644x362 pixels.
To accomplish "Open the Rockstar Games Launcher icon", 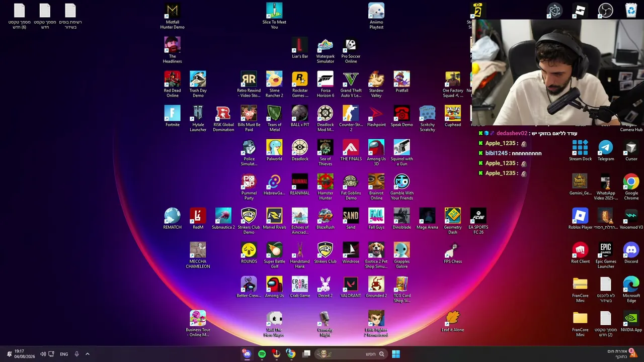I will tap(300, 84).
